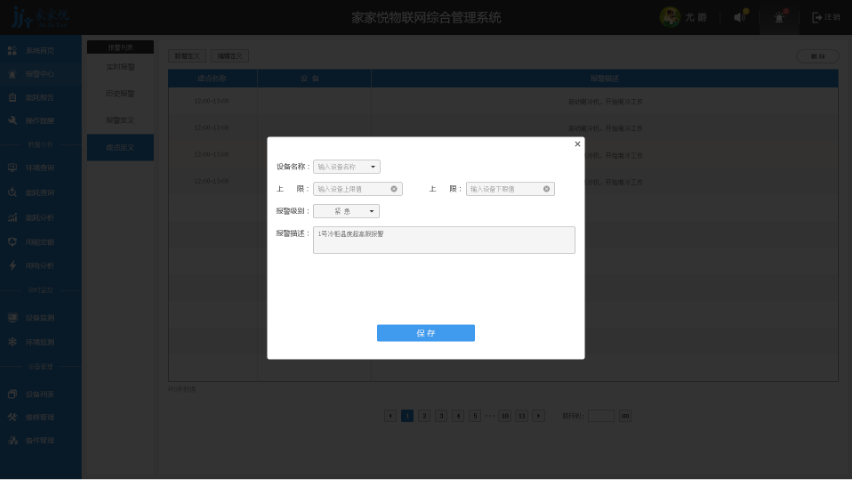The width and height of the screenshot is (852, 480).
Task: Click the magnifier icon in left sidebar
Action: tap(12, 192)
